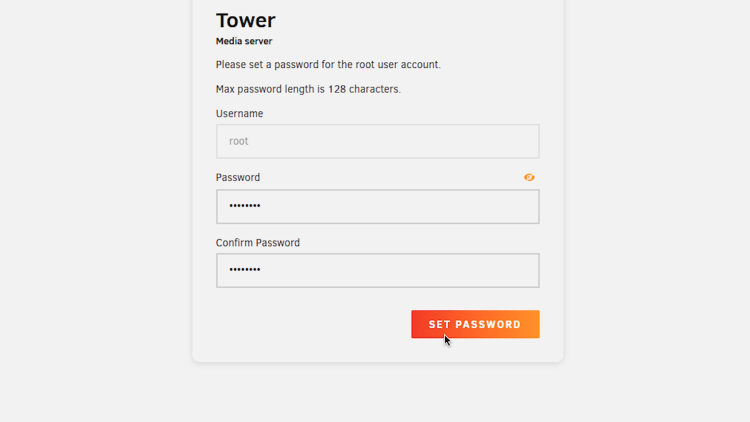750x422 pixels.
Task: Click the 'Please set a password' instruction line
Action: pyautogui.click(x=328, y=65)
